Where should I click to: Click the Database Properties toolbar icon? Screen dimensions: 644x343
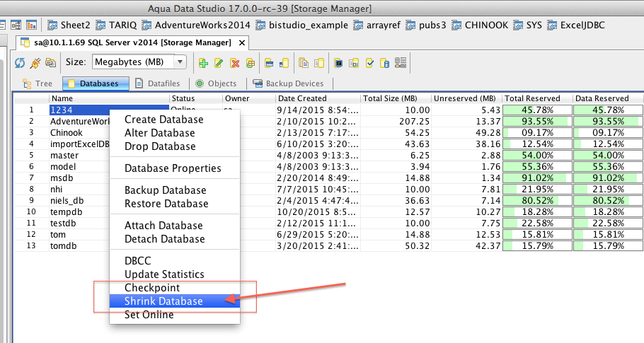(251, 63)
